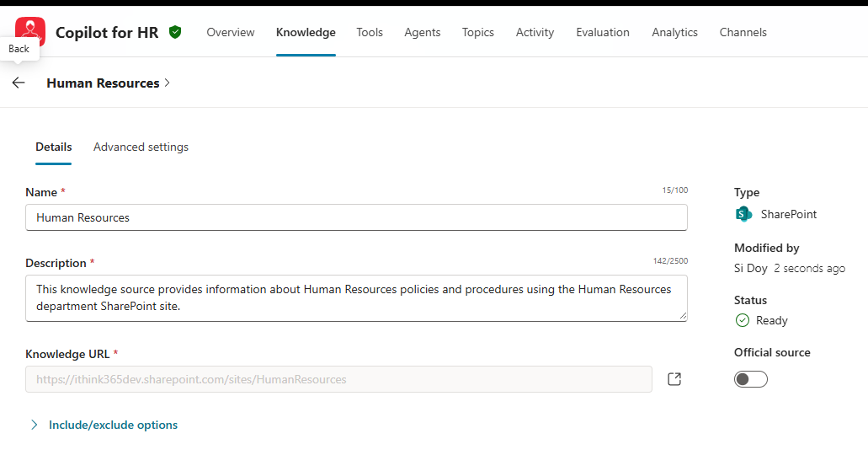Screen dimensions: 868x471
Task: Click the Copilot for HR agent logo
Action: [30, 31]
